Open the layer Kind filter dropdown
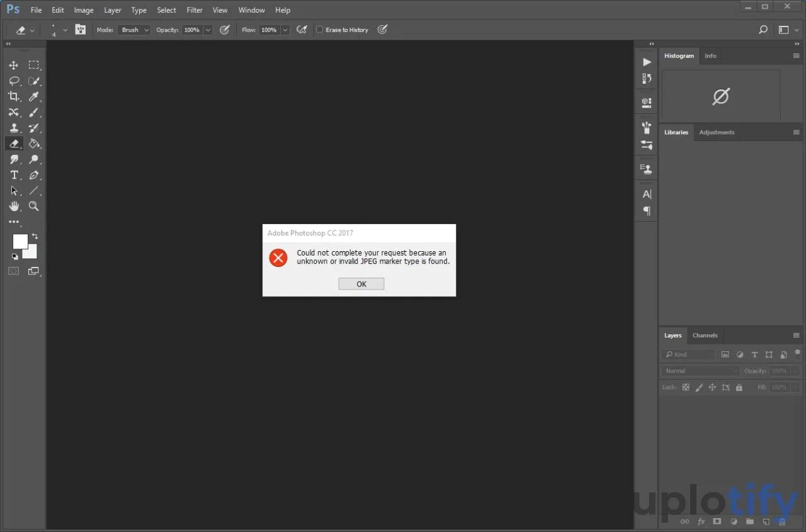Image resolution: width=806 pixels, height=532 pixels. (x=689, y=354)
